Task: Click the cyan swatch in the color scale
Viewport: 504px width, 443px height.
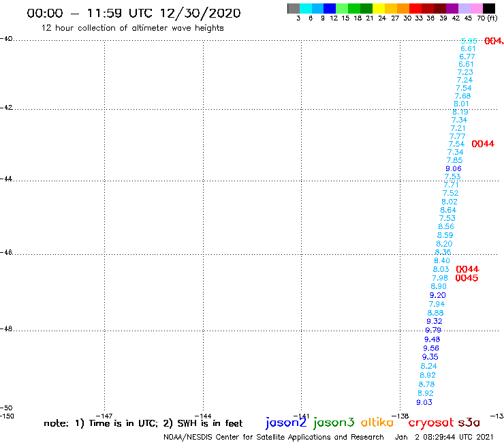Action: point(306,8)
